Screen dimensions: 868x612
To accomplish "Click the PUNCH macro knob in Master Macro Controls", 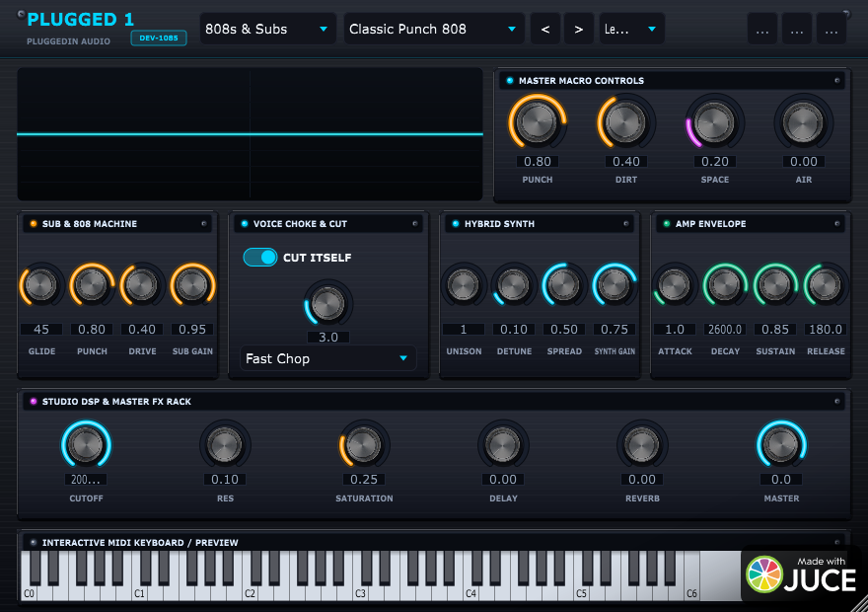I will 537,121.
